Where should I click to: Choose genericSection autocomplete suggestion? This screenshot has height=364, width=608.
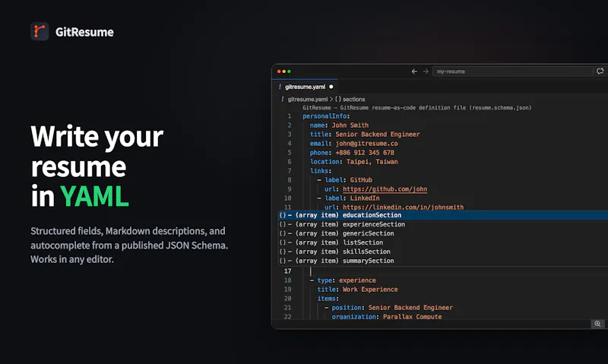[x=443, y=233]
